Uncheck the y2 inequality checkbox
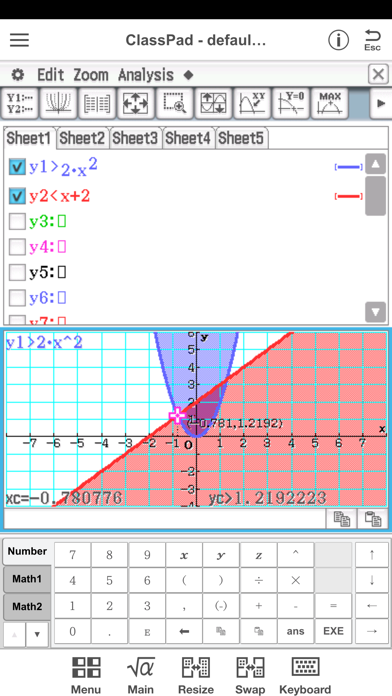 [x=17, y=196]
